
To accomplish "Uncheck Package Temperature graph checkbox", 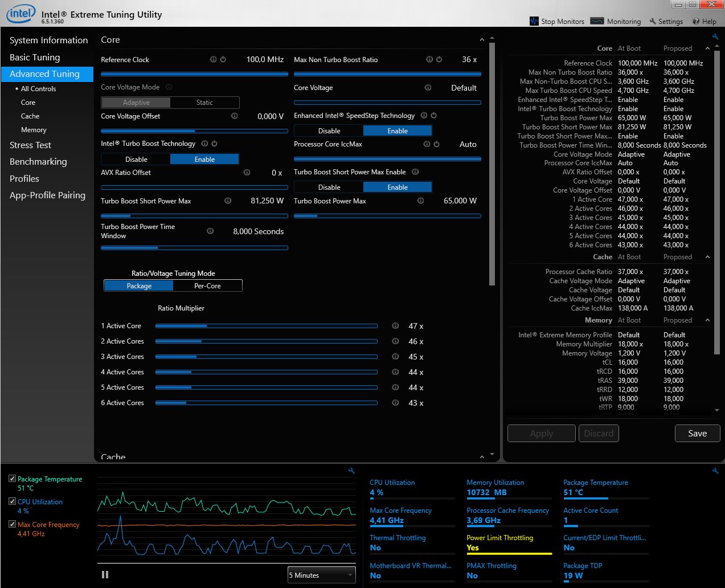I will point(12,479).
